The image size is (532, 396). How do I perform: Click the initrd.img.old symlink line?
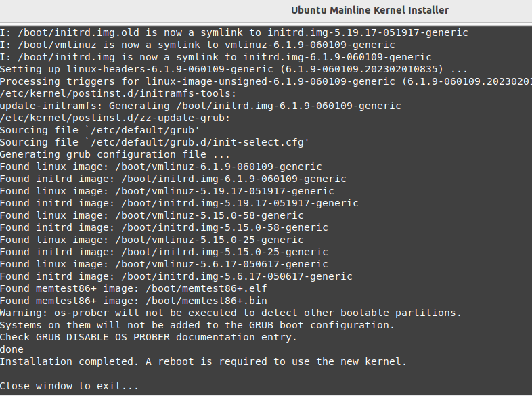click(x=234, y=32)
